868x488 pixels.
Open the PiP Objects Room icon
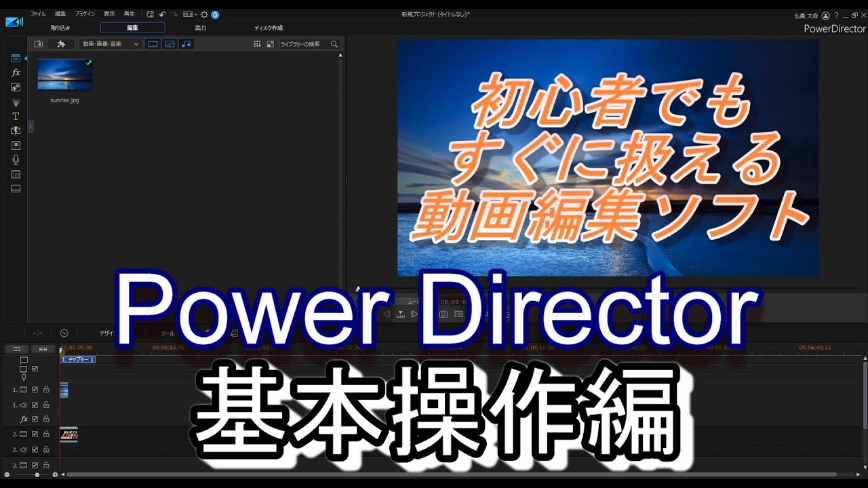(x=16, y=87)
